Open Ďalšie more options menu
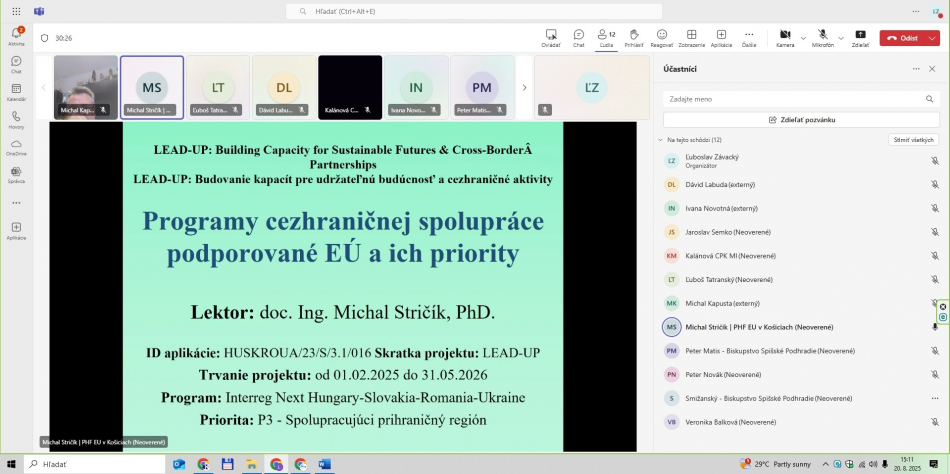950x474 pixels. pos(749,37)
